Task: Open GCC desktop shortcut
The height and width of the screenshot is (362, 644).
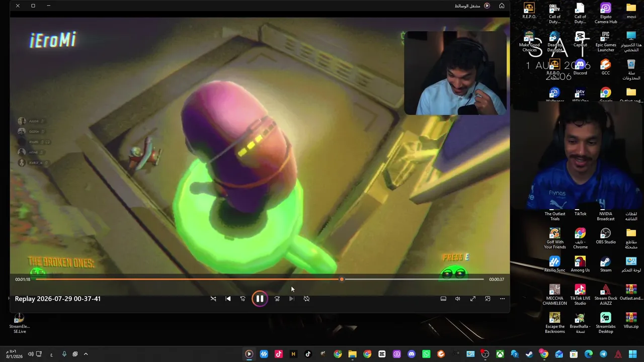Action: (606, 67)
